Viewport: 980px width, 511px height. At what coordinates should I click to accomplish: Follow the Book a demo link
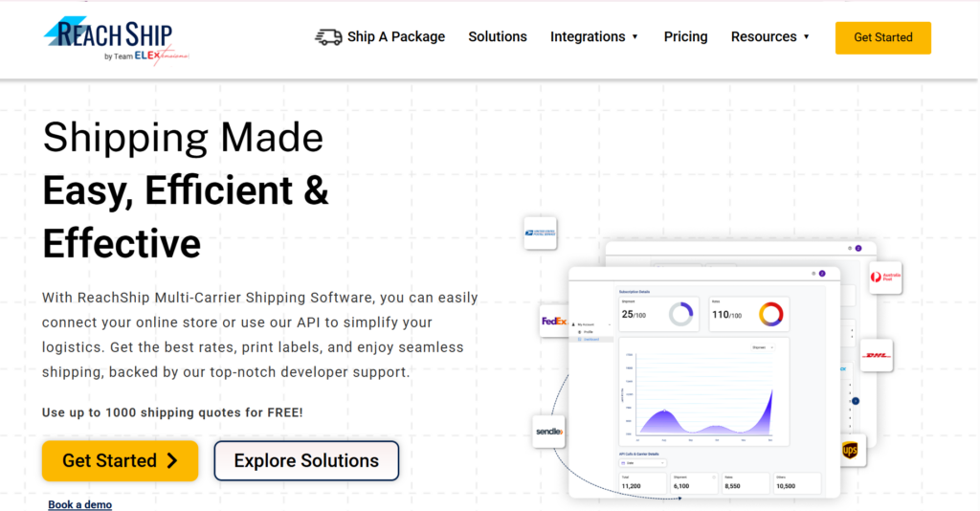click(x=80, y=504)
